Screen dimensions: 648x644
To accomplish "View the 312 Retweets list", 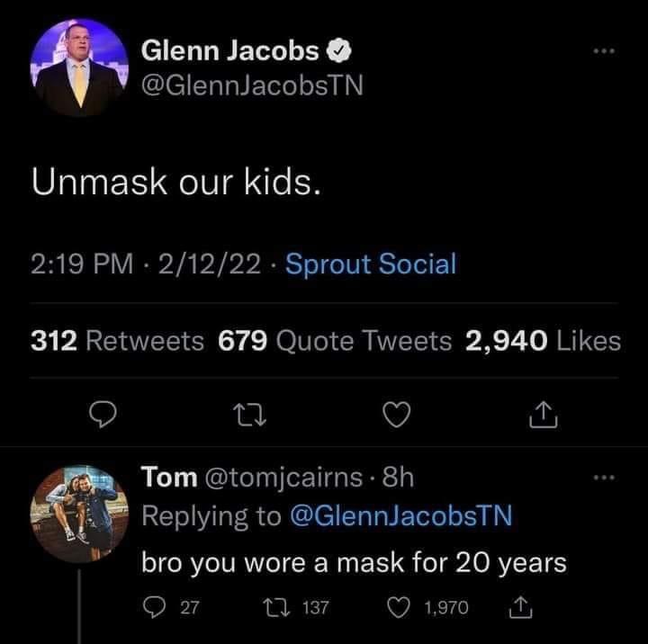I will [117, 340].
